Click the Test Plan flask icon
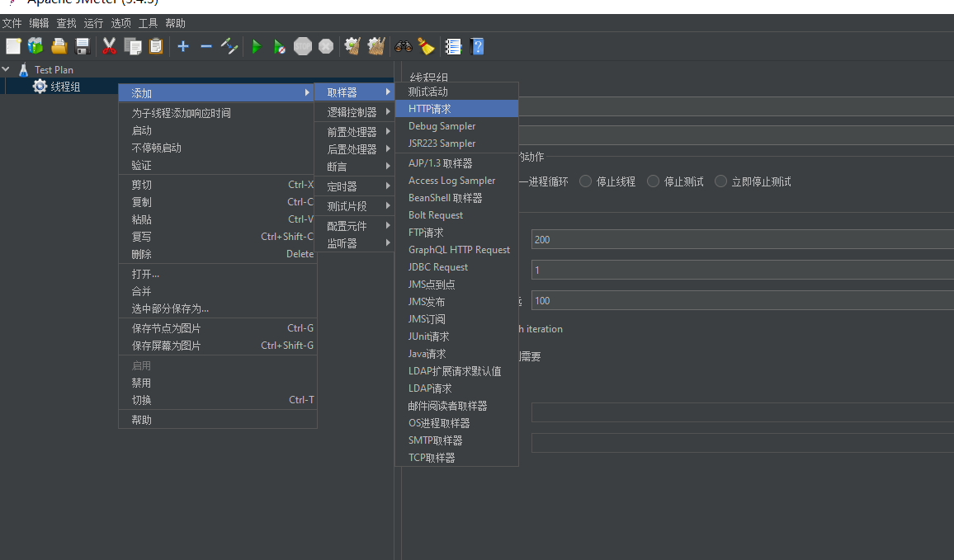Screen dimensions: 954x560 24,70
